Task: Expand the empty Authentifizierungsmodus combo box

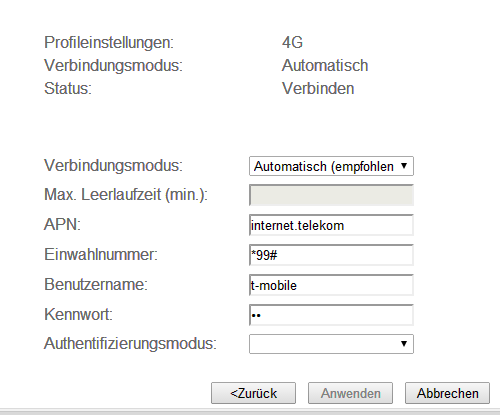Action: click(x=331, y=344)
